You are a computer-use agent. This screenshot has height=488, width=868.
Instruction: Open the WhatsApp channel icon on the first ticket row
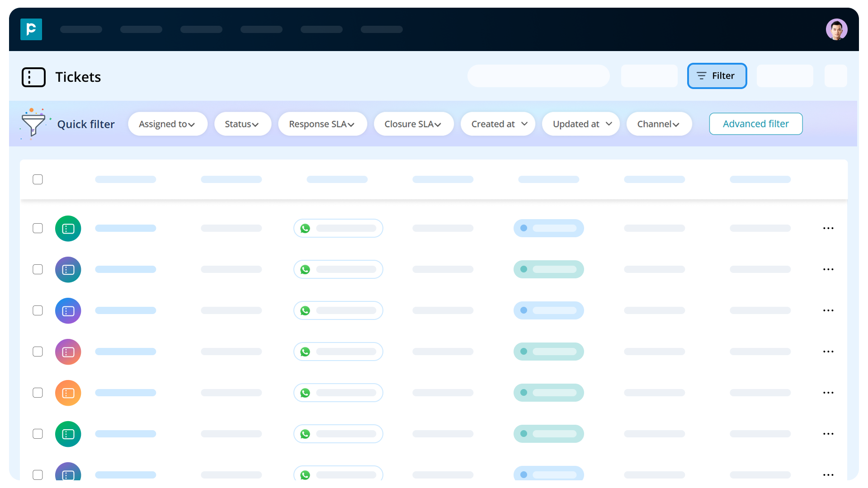(x=305, y=228)
